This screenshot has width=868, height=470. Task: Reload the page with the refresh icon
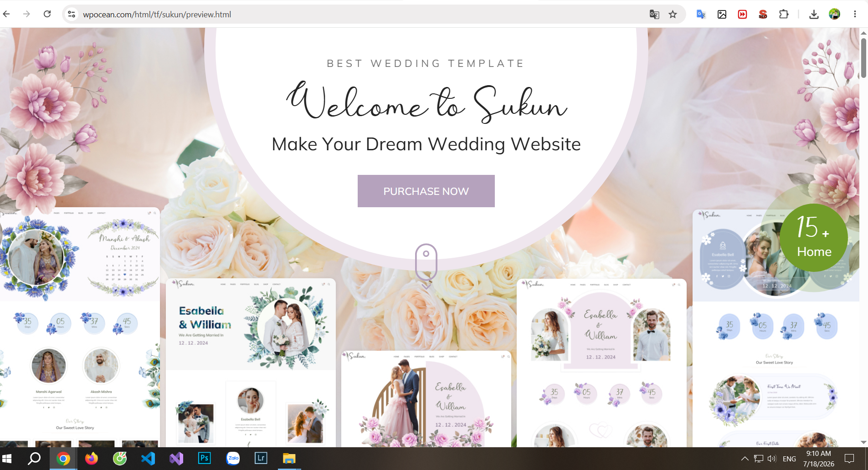(47, 14)
